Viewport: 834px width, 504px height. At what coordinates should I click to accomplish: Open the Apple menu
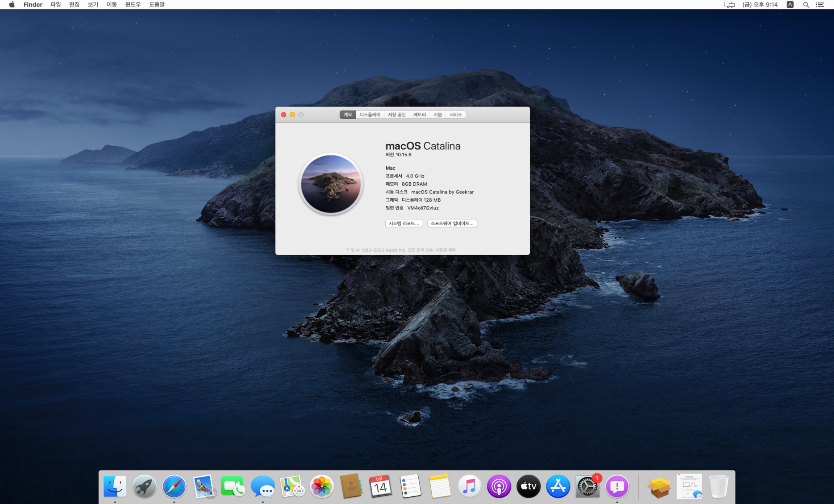[x=12, y=4]
